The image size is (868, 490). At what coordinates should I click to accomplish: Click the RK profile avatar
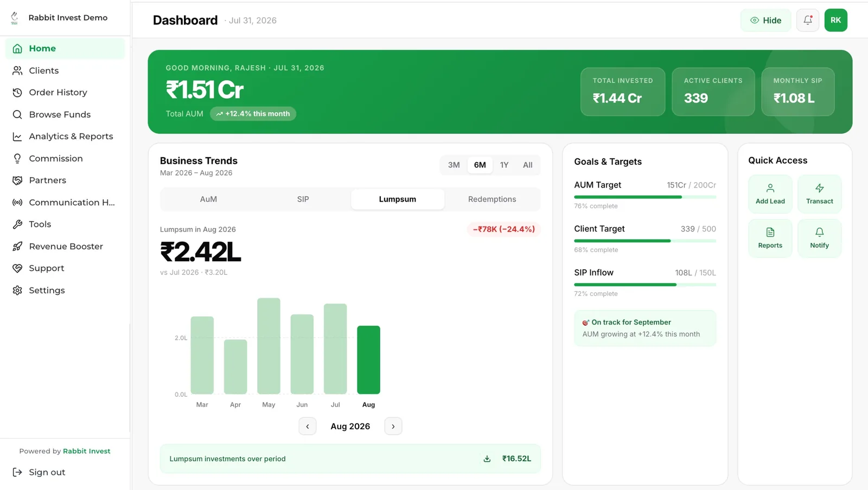click(835, 20)
